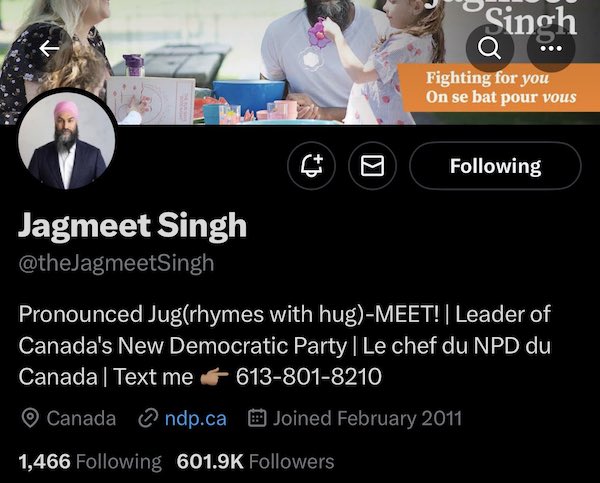Send a direct message via the envelope icon

(x=373, y=166)
